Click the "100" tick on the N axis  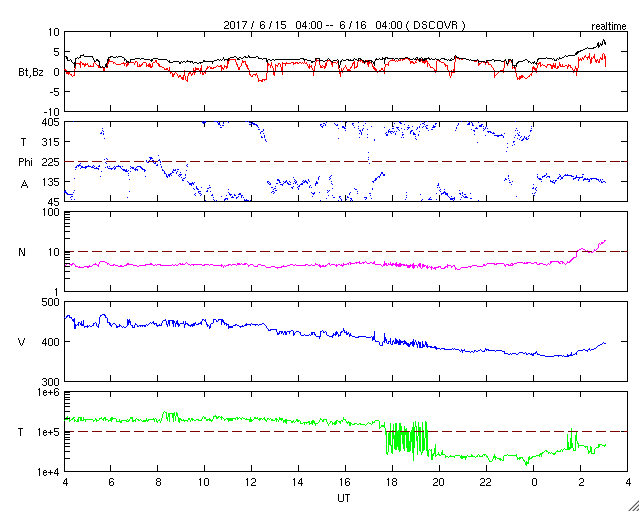click(51, 213)
